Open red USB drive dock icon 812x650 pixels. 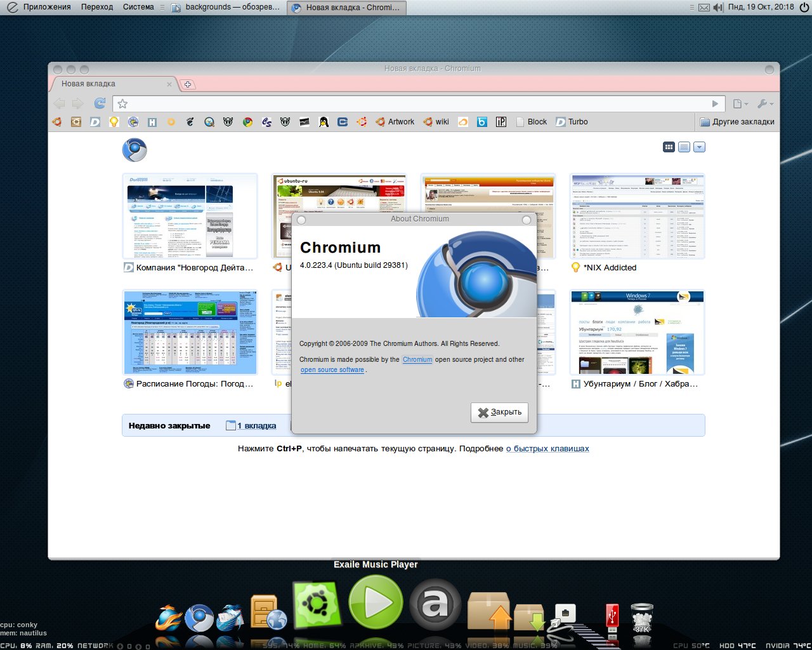612,618
